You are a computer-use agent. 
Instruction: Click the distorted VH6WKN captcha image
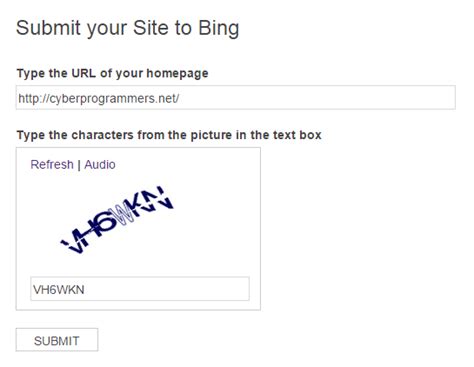pos(117,220)
